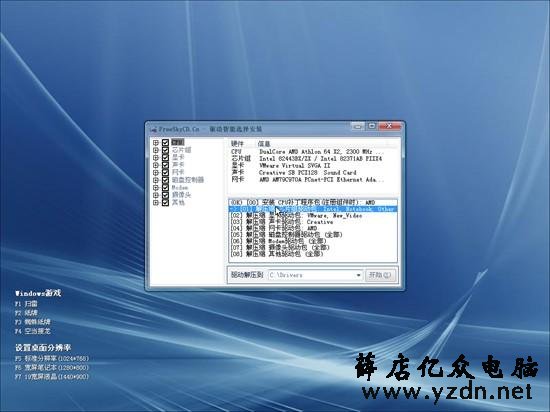
Task: Expand the 网卡 tree node
Action: coord(156,173)
